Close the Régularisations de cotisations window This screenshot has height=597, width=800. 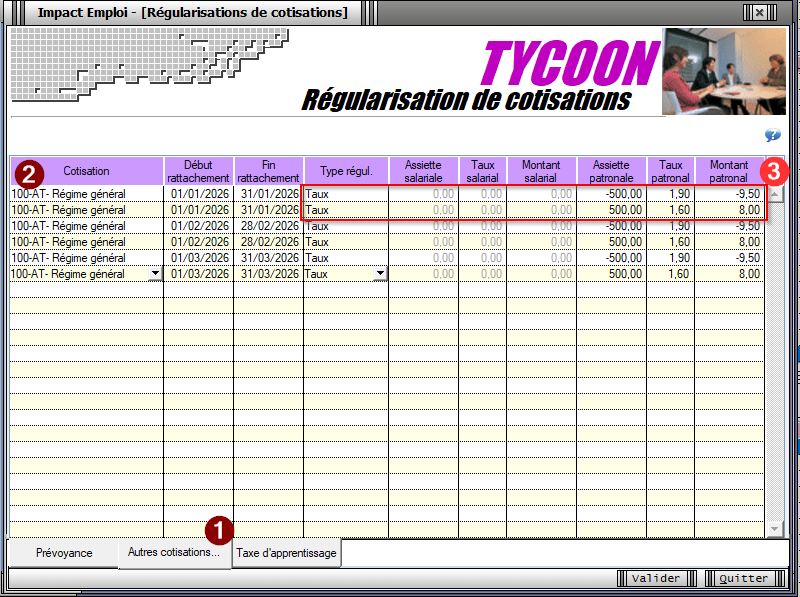(x=759, y=12)
